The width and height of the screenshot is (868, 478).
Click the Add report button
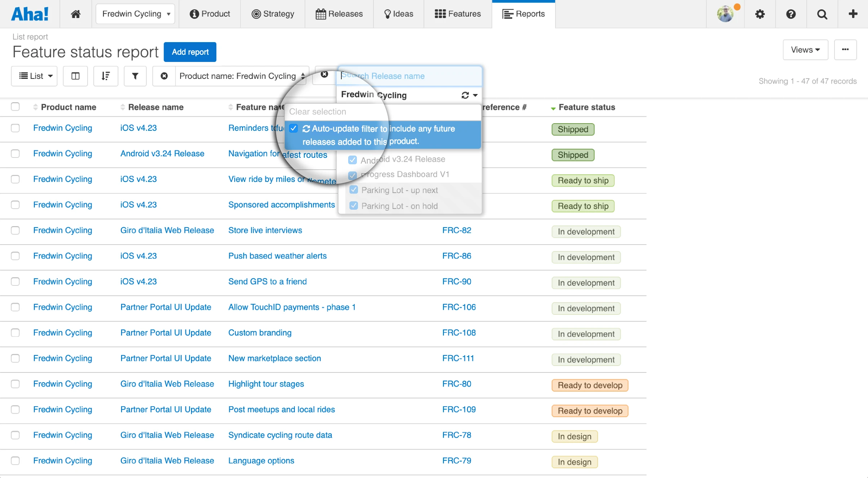coord(190,52)
